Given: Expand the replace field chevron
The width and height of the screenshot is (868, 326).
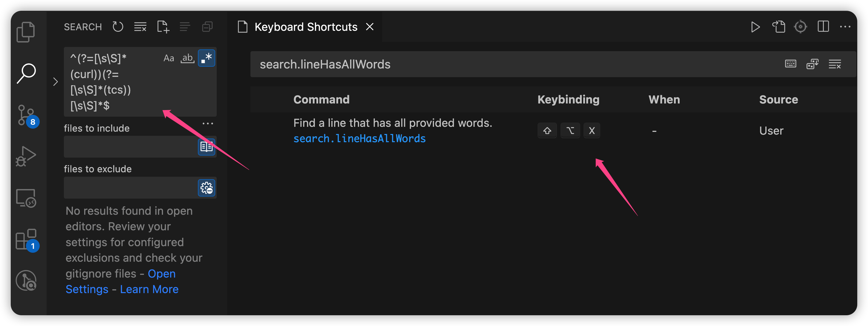Looking at the screenshot, I should [56, 82].
